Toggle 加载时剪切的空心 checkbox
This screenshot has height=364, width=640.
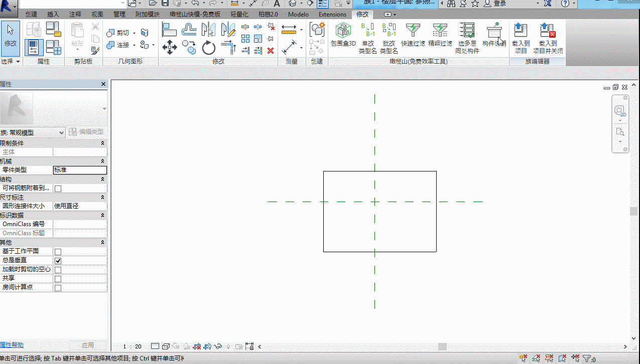(58, 270)
